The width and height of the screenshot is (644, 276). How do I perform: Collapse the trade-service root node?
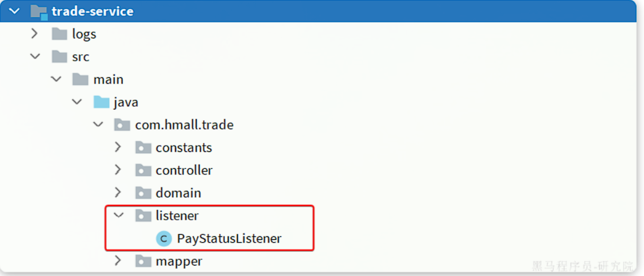tap(14, 11)
